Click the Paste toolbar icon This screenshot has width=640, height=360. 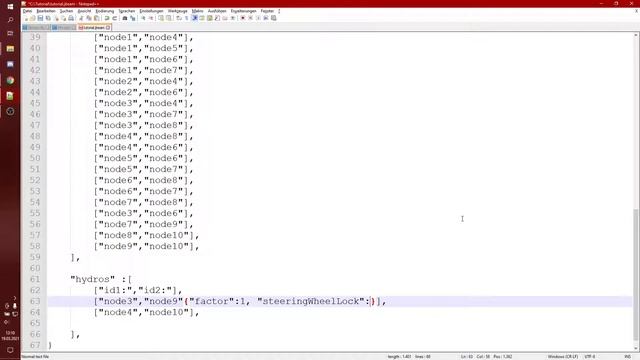pyautogui.click(x=97, y=18)
